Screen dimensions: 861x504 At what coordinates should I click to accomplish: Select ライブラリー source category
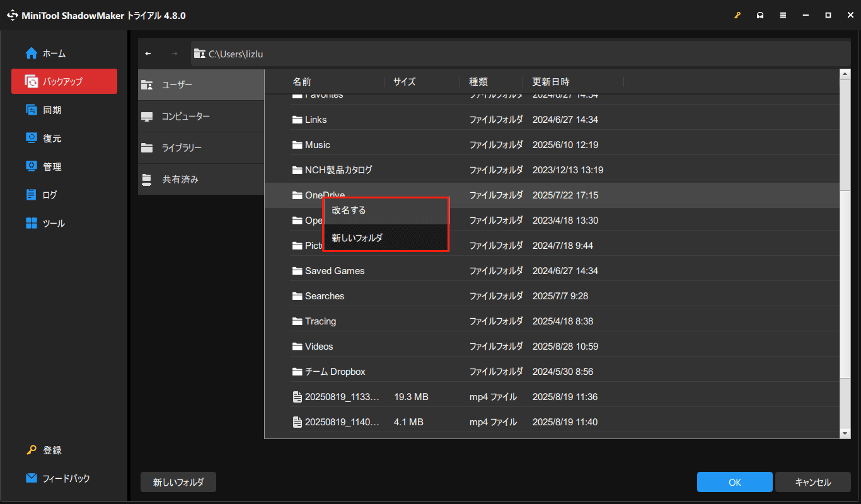201,148
